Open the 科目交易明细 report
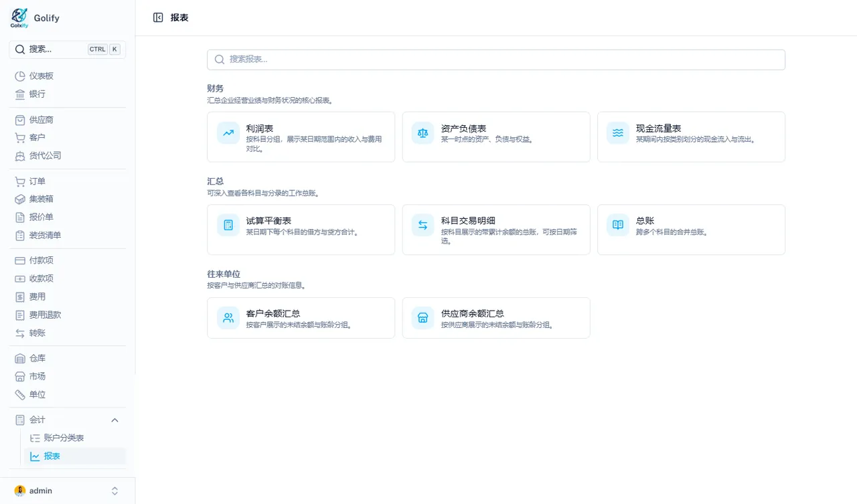Viewport: 857px width, 504px height. [x=495, y=230]
